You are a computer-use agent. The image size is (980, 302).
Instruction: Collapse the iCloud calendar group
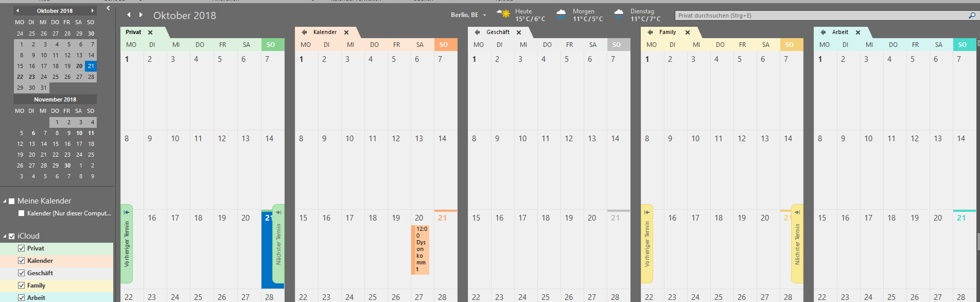5,236
